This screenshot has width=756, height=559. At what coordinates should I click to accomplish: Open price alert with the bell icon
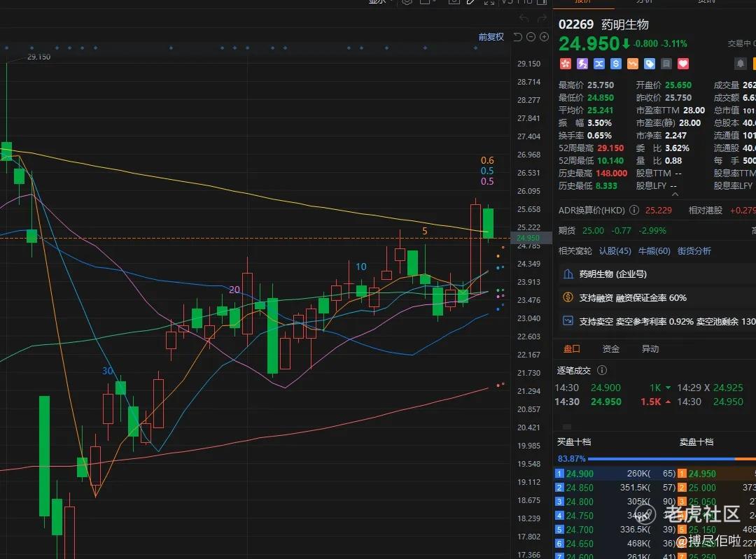pos(740,64)
